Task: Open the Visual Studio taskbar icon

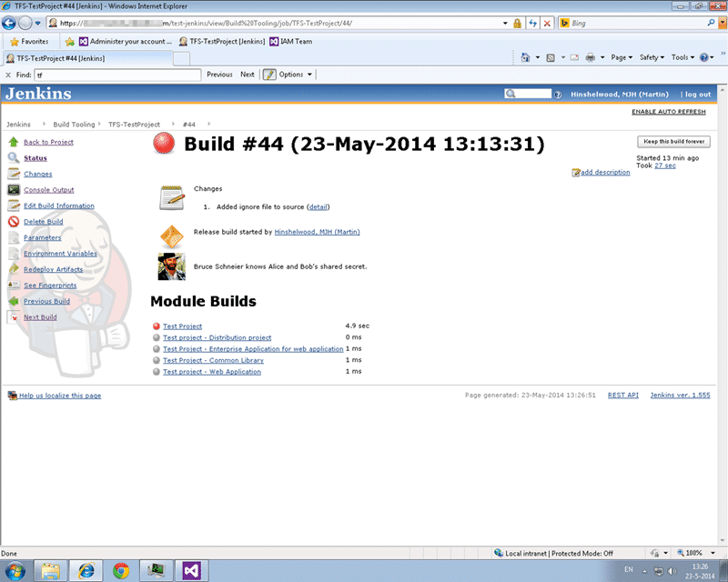Action: (191, 570)
